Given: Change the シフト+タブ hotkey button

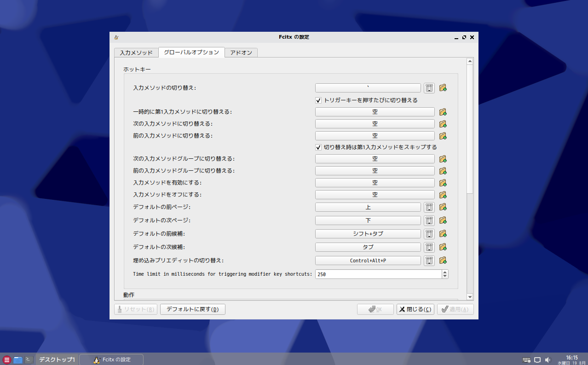Looking at the screenshot, I should click(x=368, y=234).
